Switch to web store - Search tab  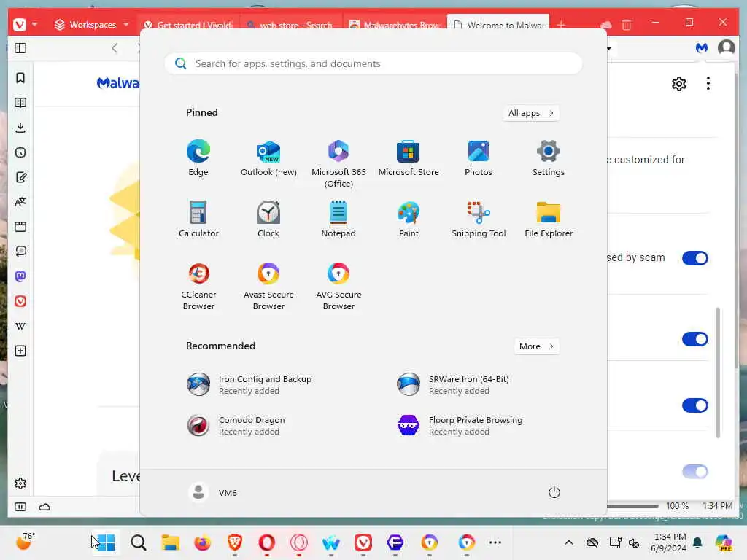(x=290, y=24)
